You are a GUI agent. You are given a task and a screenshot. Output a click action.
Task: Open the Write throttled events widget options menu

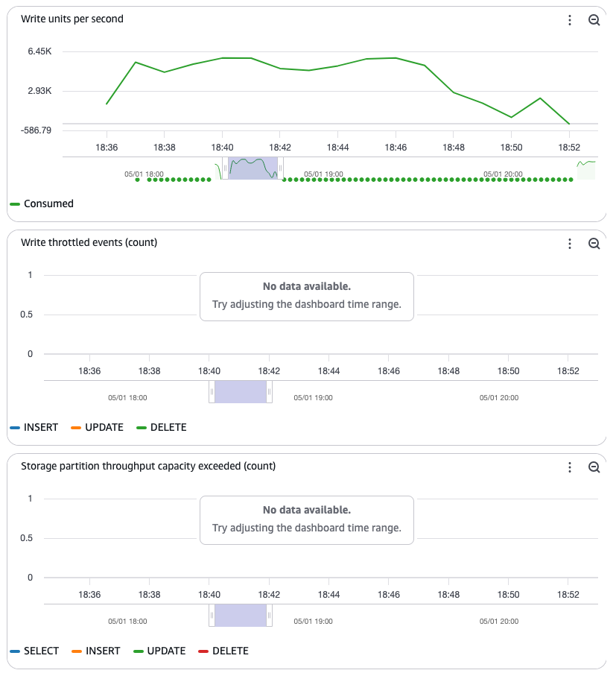pyautogui.click(x=570, y=244)
